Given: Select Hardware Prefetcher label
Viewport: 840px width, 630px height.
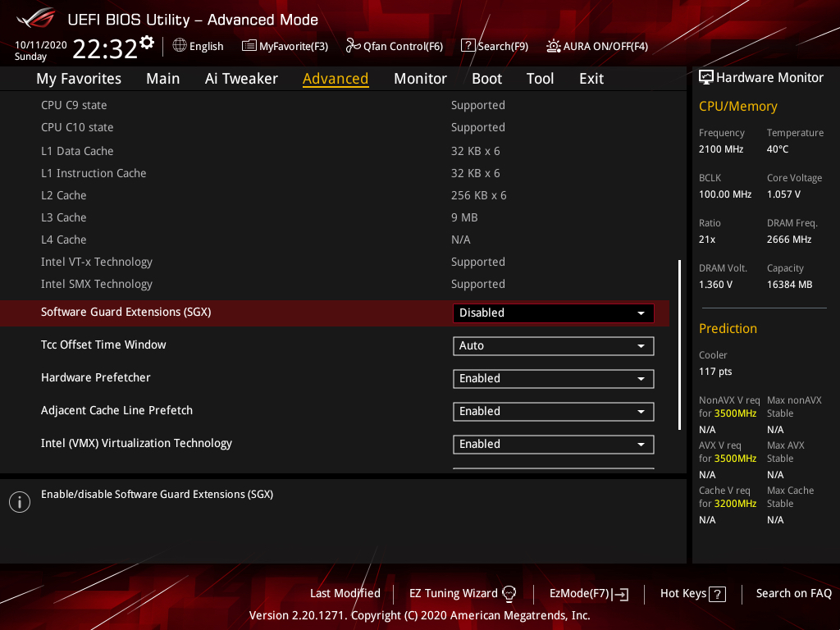Looking at the screenshot, I should 95,377.
